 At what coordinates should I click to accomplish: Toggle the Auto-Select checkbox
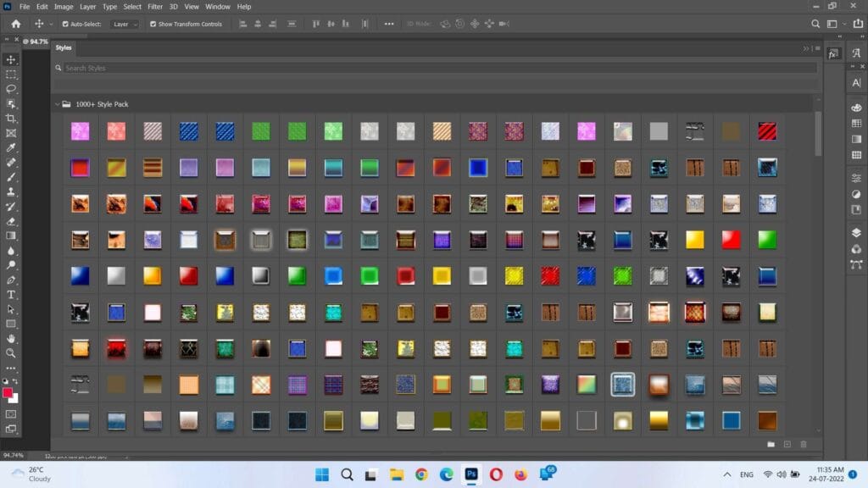click(x=65, y=24)
